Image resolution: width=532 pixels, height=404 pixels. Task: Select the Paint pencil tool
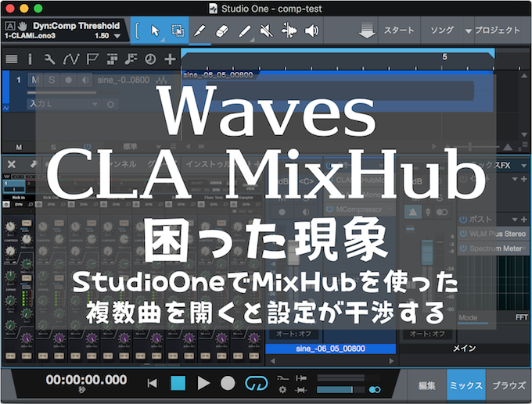click(245, 30)
